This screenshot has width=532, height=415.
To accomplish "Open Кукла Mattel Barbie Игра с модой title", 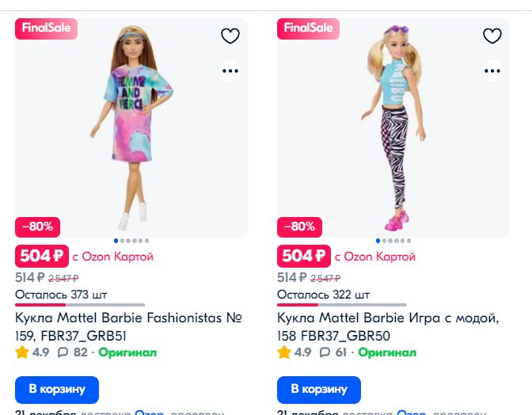I will click(388, 326).
